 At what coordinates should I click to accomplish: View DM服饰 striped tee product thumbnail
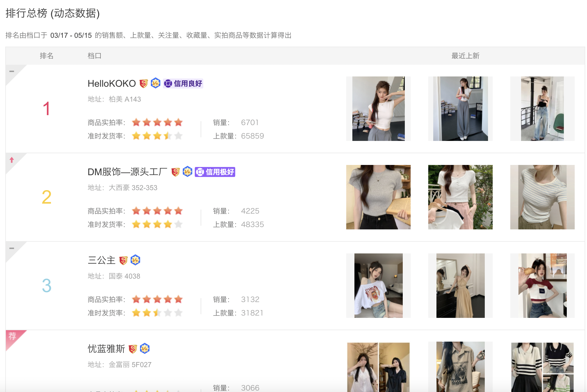[x=542, y=197]
